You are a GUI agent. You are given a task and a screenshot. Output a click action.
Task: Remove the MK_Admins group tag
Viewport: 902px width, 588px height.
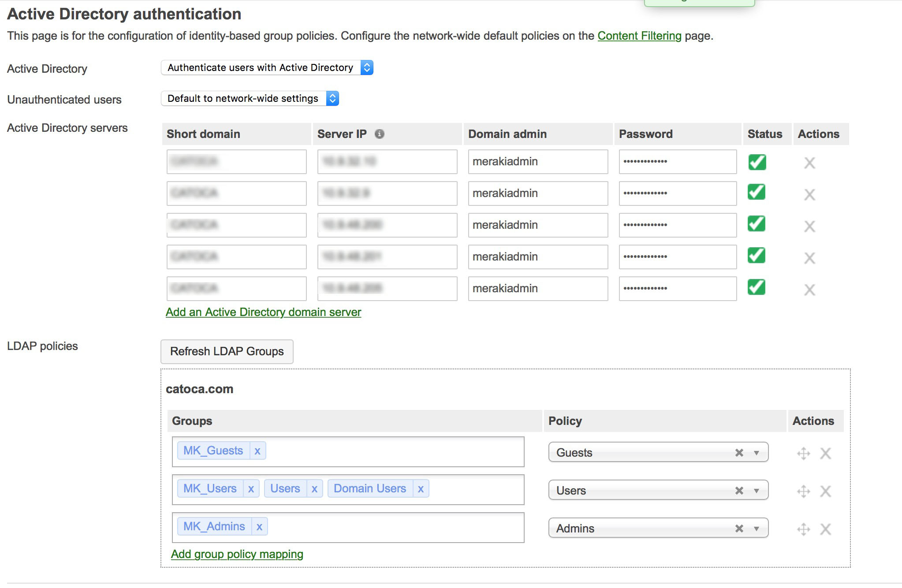pyautogui.click(x=259, y=526)
